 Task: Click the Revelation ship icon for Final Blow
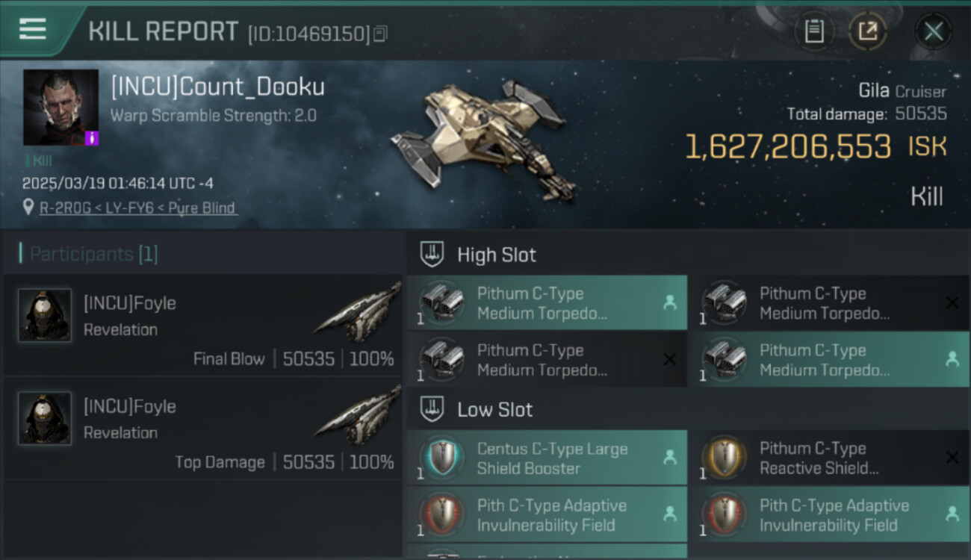point(357,310)
